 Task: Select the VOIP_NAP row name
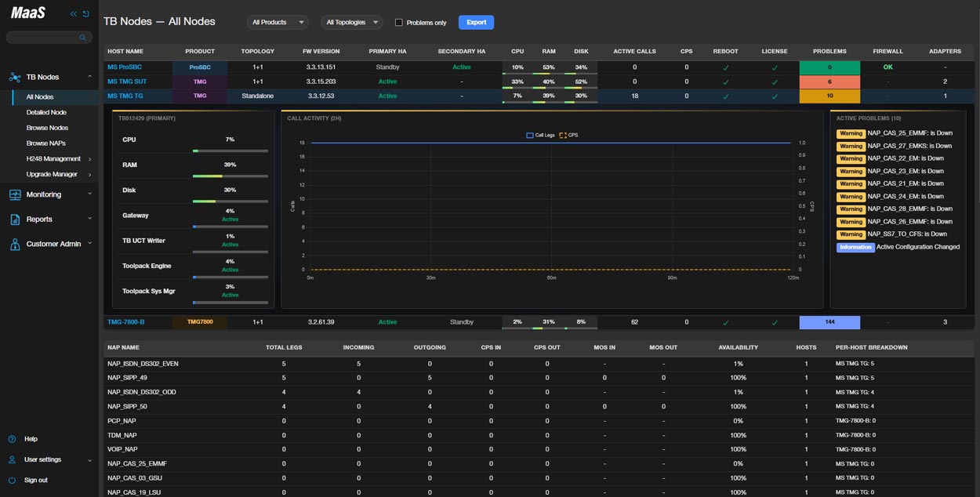click(x=122, y=449)
